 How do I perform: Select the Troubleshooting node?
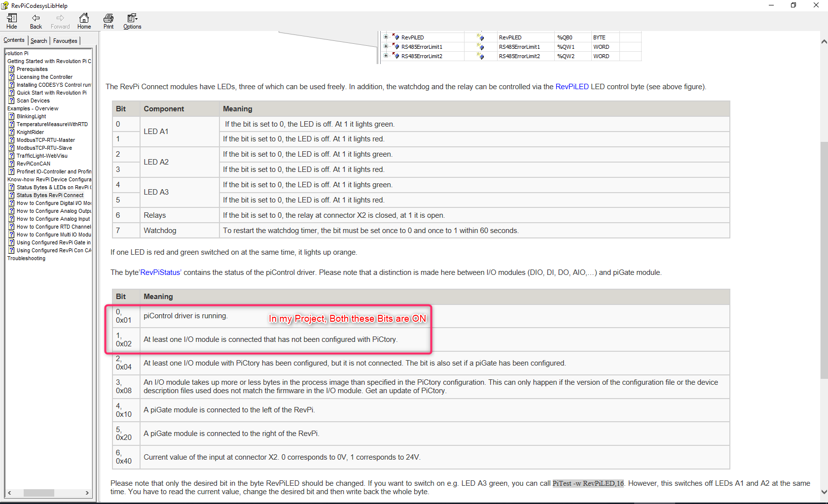coord(26,258)
